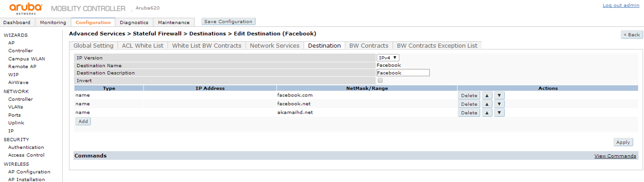The width and height of the screenshot is (644, 182).
Task: Open White List BW Contracts tab
Action: coord(207,45)
